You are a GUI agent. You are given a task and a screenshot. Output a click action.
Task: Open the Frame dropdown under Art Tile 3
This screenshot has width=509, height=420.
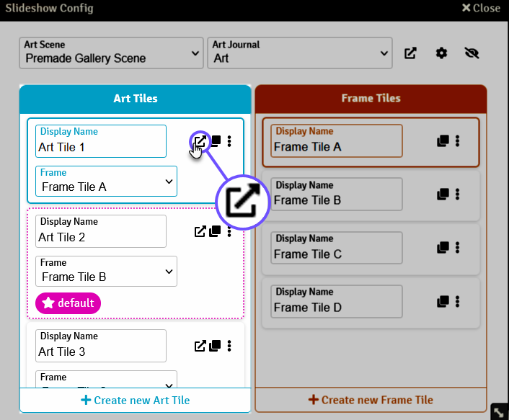pyautogui.click(x=106, y=380)
